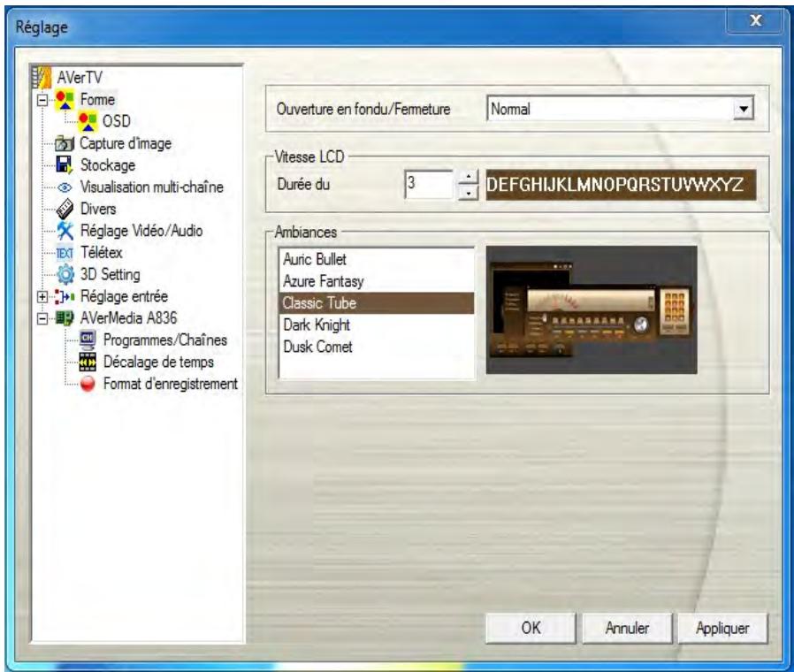Click the AVerMedia A836 card icon
The image size is (794, 672).
pyautogui.click(x=65, y=318)
